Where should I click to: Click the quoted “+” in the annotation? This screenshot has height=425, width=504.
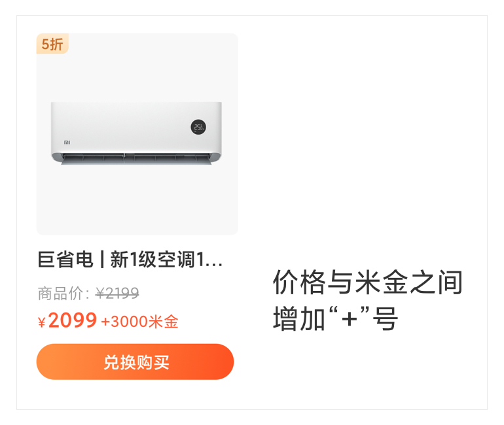(349, 317)
